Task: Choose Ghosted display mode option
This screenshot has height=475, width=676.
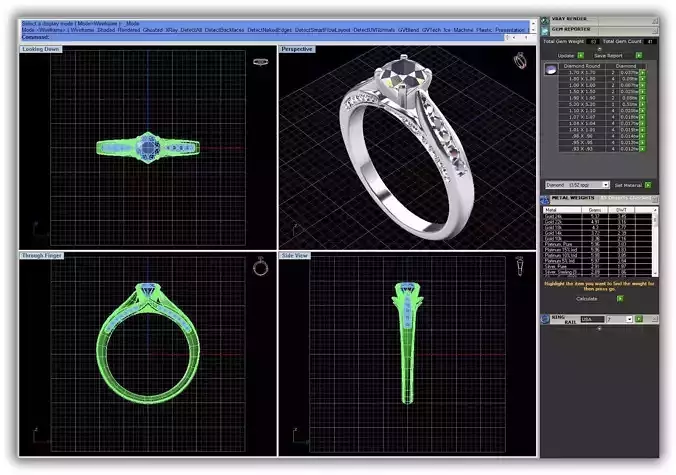Action: click(153, 30)
